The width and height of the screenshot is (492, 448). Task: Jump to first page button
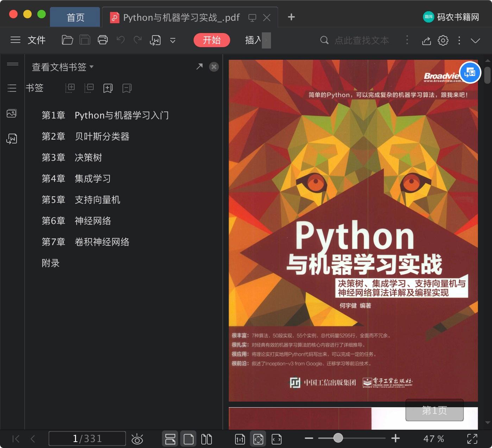pos(16,439)
